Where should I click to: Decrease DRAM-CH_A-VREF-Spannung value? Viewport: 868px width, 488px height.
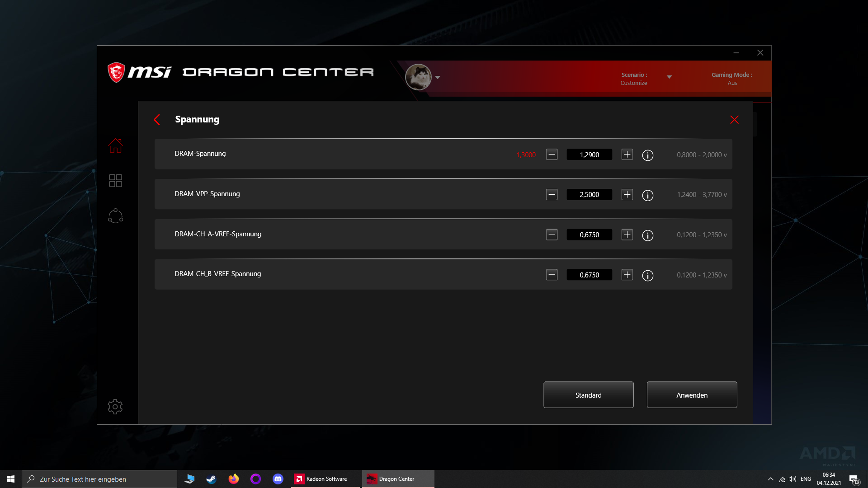coord(552,235)
